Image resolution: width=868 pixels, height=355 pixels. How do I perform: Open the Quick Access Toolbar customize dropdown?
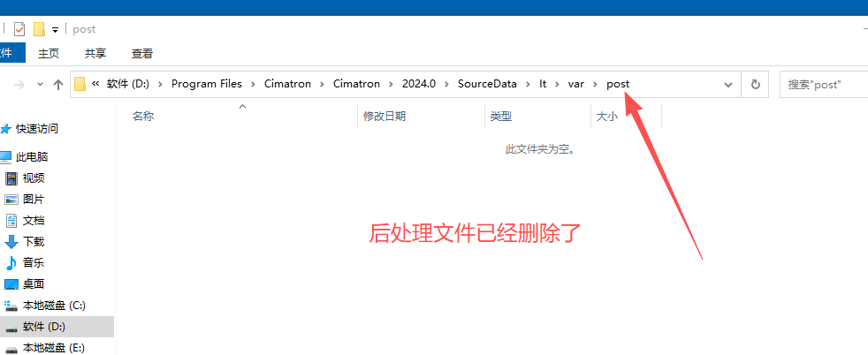55,30
